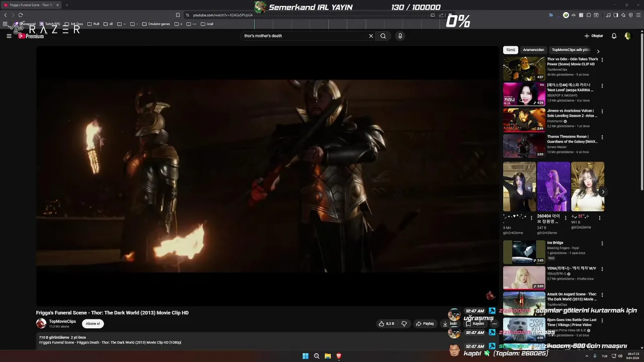Subscribe with the Abone ol button
This screenshot has height=362, width=644.
93,324
